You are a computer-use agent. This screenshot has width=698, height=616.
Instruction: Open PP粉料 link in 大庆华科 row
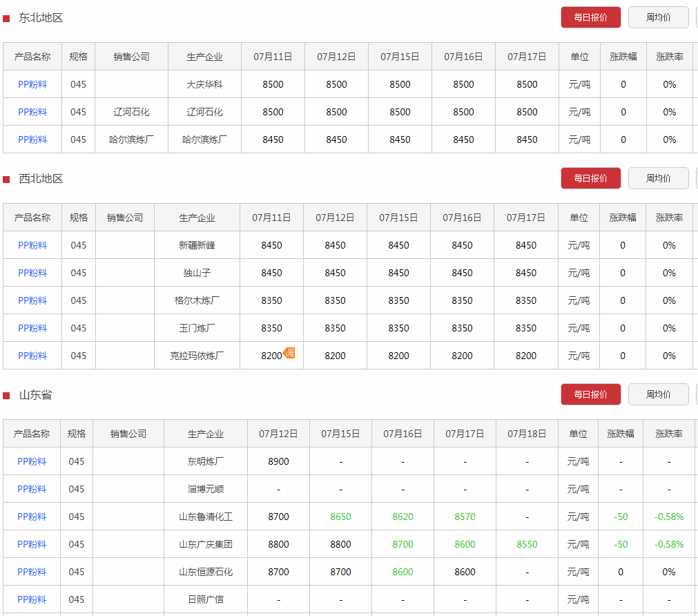pyautogui.click(x=32, y=84)
